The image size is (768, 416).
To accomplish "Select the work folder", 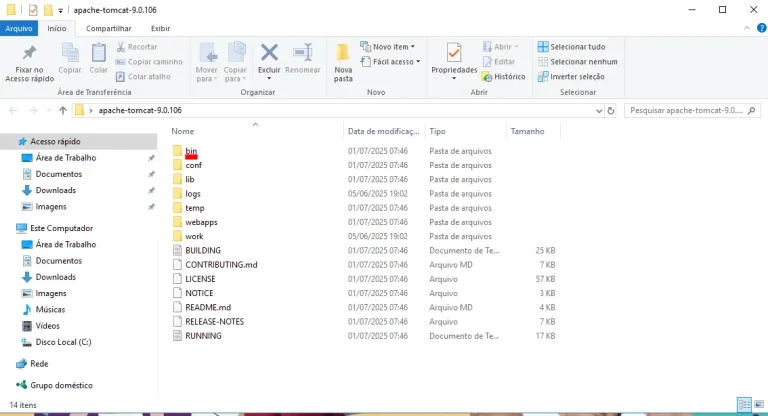I will (194, 236).
